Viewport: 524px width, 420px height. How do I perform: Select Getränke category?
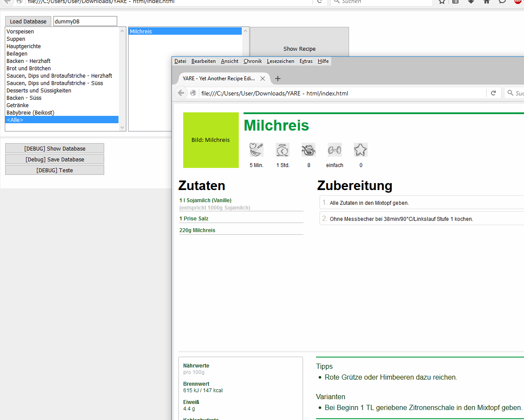tap(62, 105)
